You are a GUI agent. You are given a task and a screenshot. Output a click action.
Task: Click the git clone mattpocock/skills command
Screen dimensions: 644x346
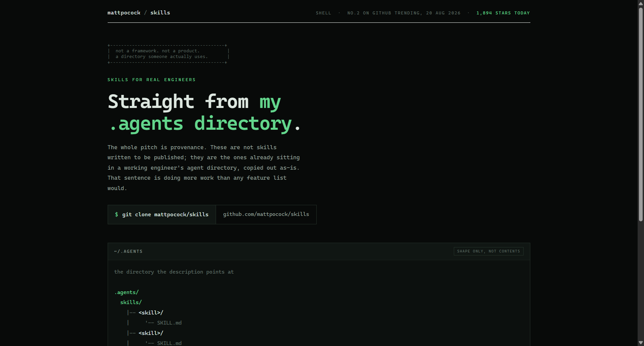pyautogui.click(x=162, y=215)
